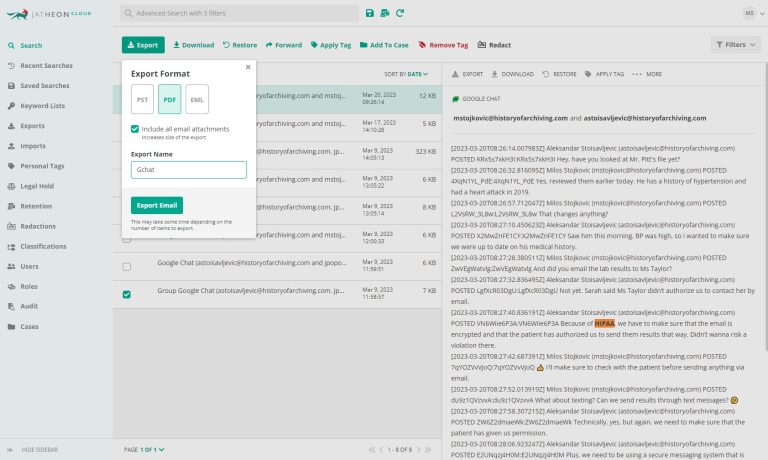Go to Keyword Lists in sidebar
The width and height of the screenshot is (768, 460).
coord(42,106)
